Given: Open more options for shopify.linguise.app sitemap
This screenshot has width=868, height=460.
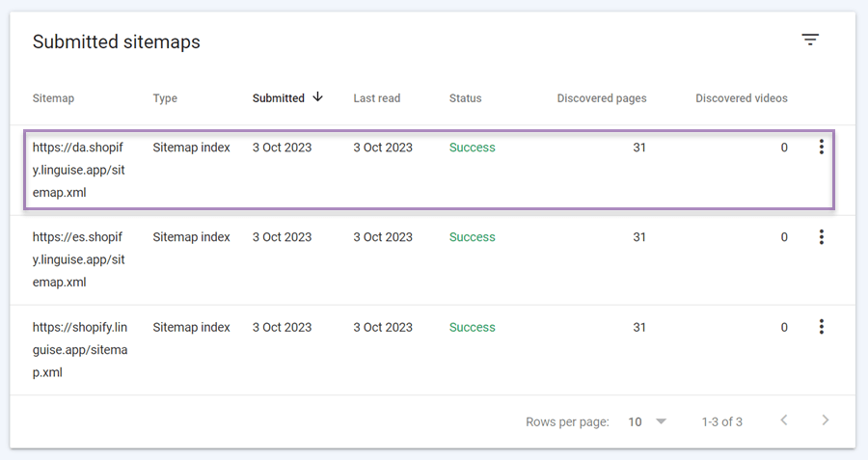Looking at the screenshot, I should pyautogui.click(x=822, y=327).
